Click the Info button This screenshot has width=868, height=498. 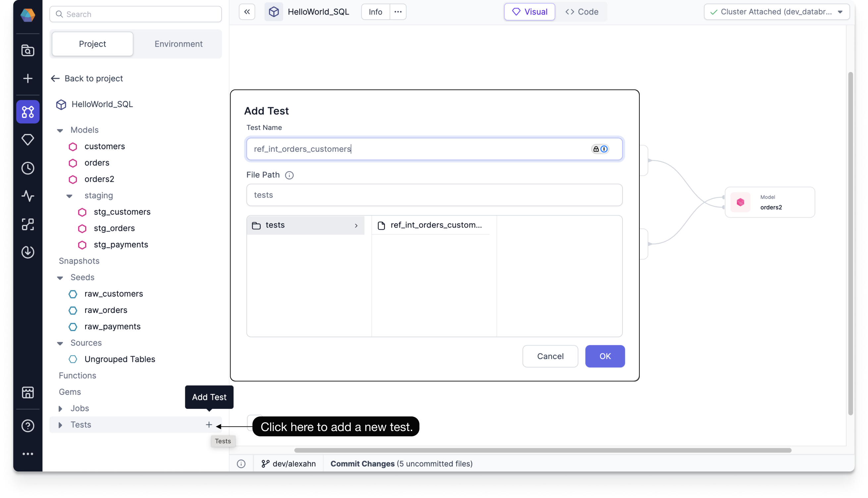375,12
